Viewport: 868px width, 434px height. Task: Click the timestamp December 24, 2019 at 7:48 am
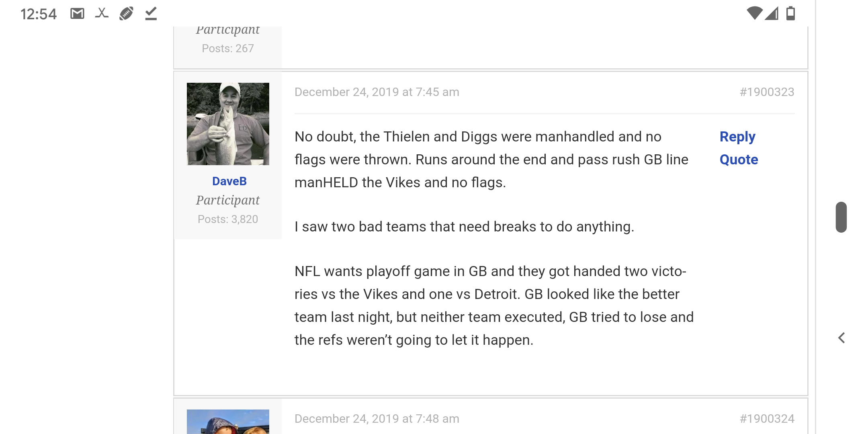(x=377, y=419)
